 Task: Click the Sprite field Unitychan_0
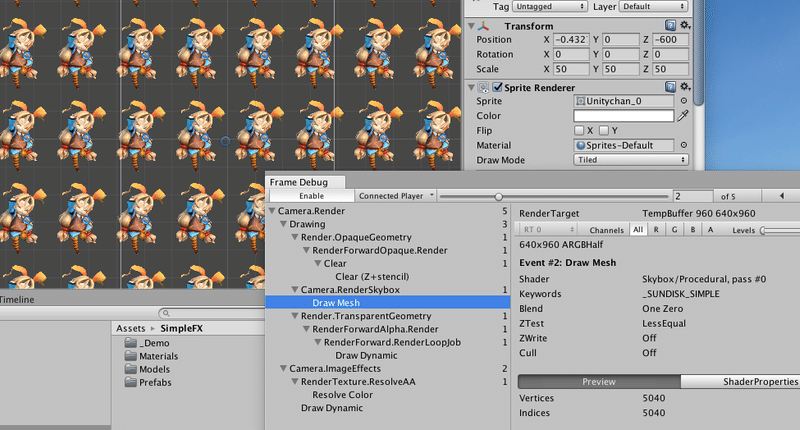coord(623,101)
